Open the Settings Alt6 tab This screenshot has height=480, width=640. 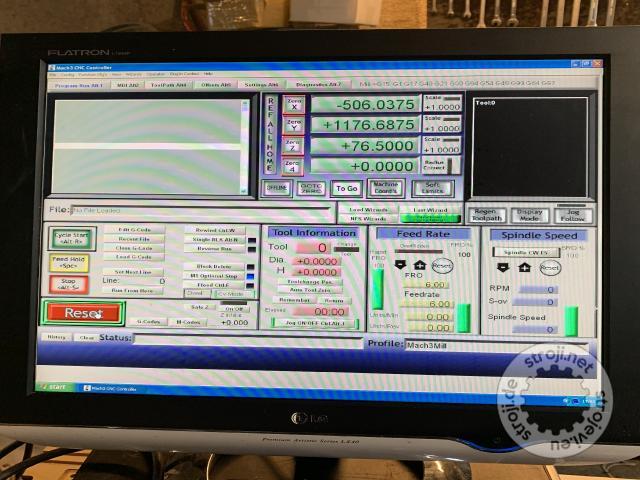[261, 86]
